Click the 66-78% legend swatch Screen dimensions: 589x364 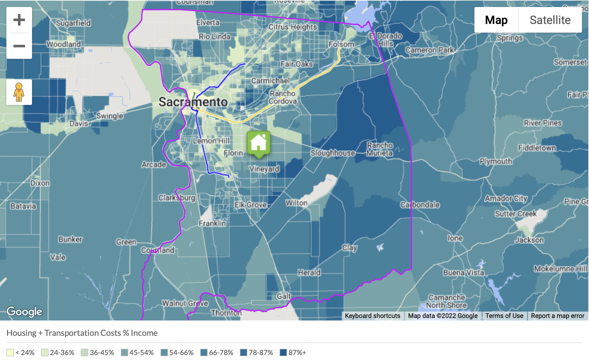point(204,352)
